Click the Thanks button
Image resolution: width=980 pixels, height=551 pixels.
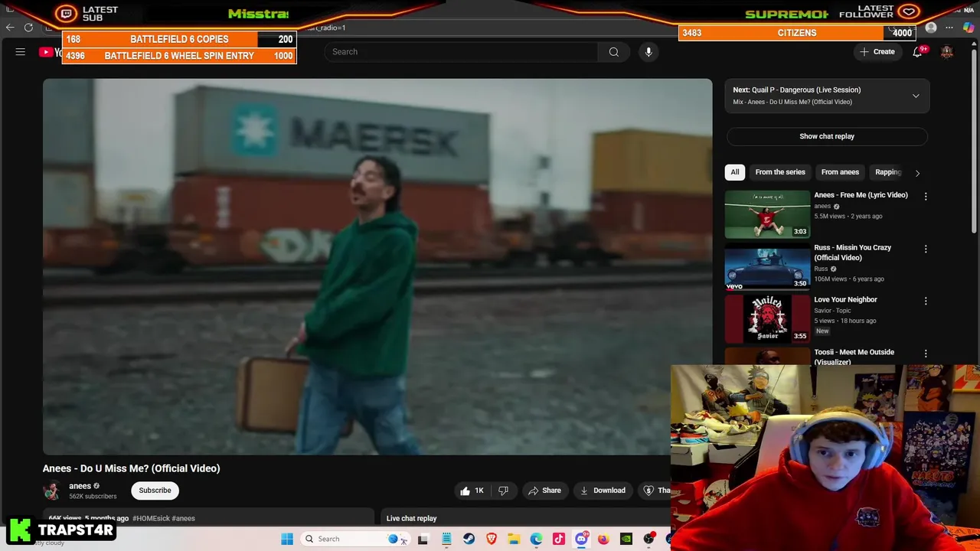click(x=656, y=491)
